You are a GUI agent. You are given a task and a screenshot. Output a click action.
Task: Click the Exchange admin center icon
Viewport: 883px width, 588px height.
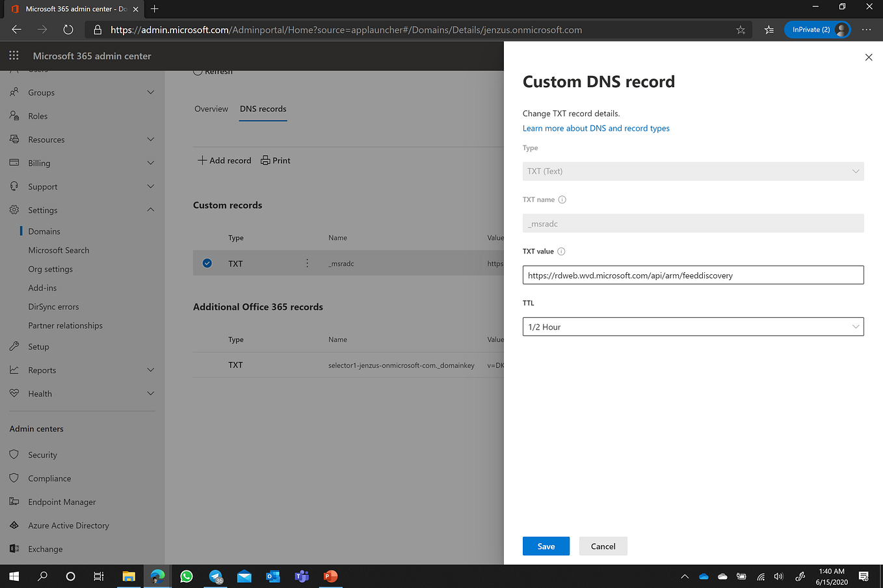(x=13, y=548)
